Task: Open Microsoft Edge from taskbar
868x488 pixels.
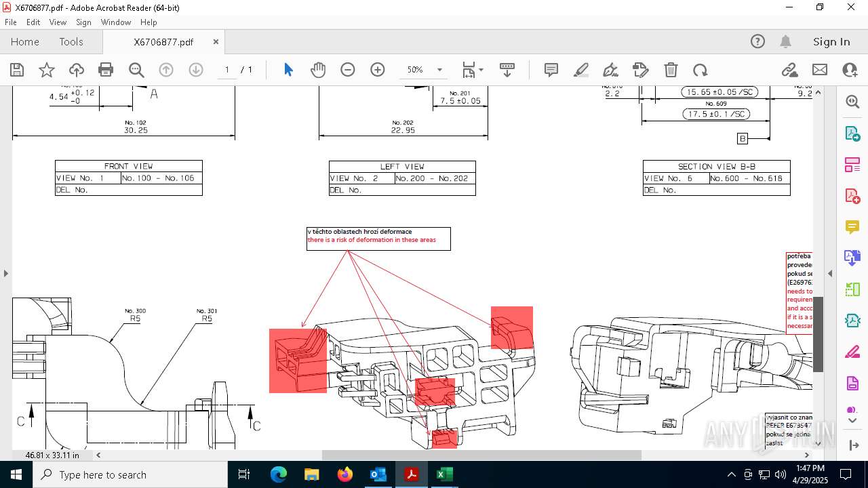Action: click(279, 474)
